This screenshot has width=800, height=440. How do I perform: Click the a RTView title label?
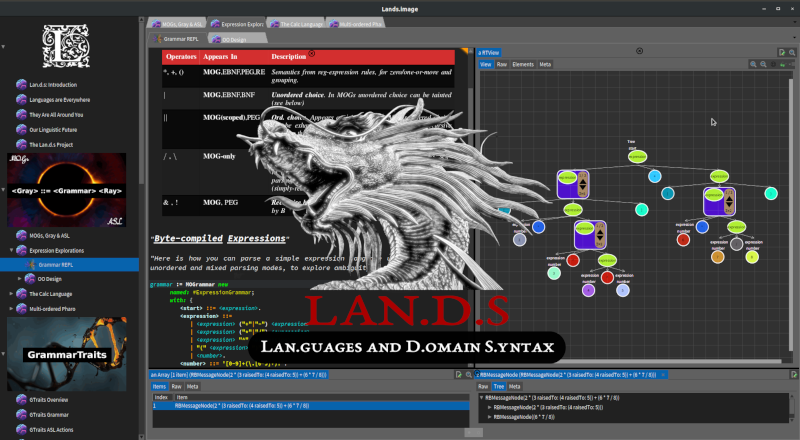click(489, 52)
